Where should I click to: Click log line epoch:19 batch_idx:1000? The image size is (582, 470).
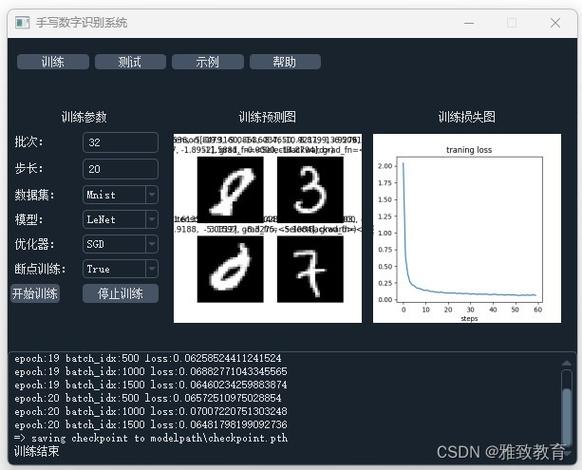[151, 372]
